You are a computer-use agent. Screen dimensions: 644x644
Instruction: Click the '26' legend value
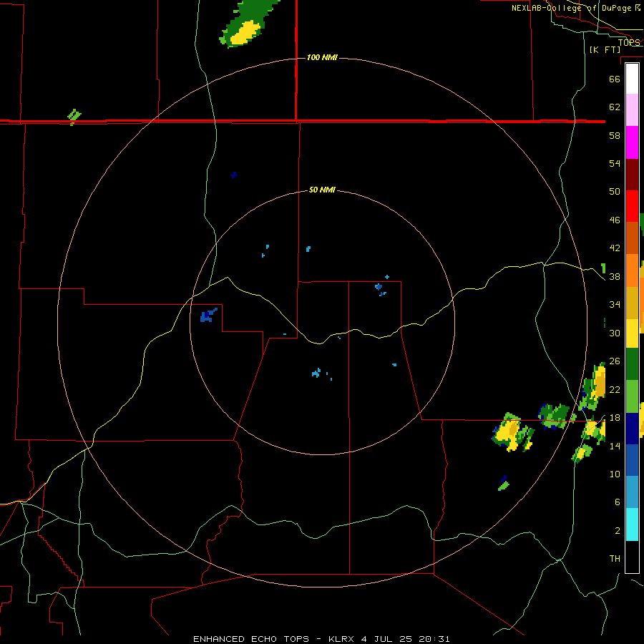click(x=615, y=361)
